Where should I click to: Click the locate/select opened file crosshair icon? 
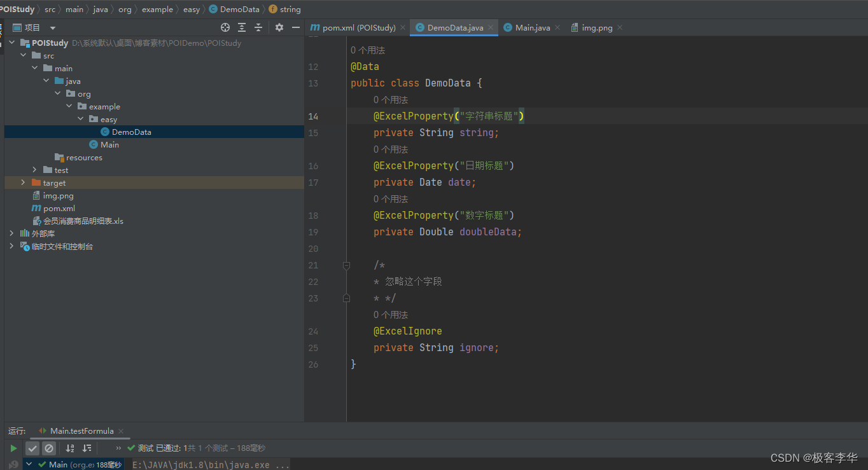click(x=225, y=27)
